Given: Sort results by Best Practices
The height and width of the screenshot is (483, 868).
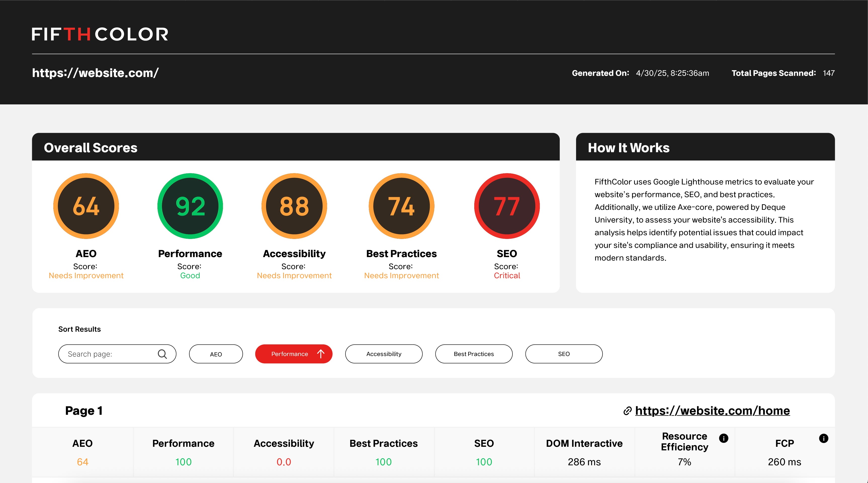Looking at the screenshot, I should 474,354.
